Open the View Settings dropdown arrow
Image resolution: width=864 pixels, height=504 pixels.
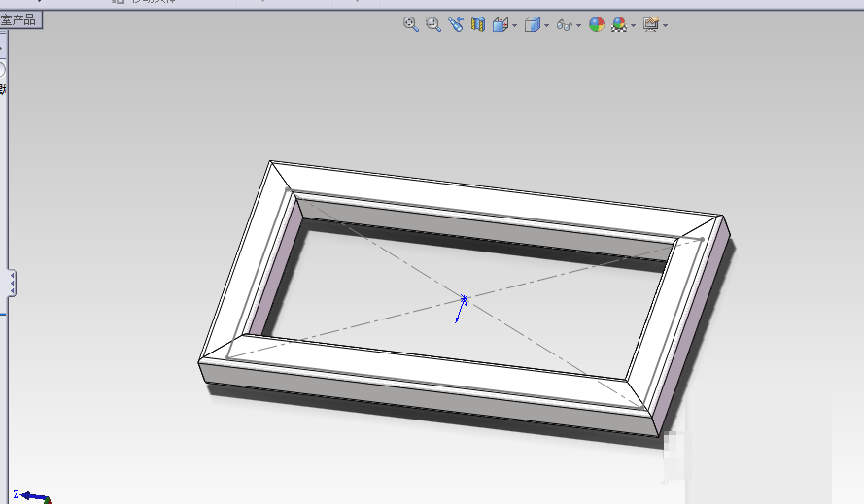[666, 25]
